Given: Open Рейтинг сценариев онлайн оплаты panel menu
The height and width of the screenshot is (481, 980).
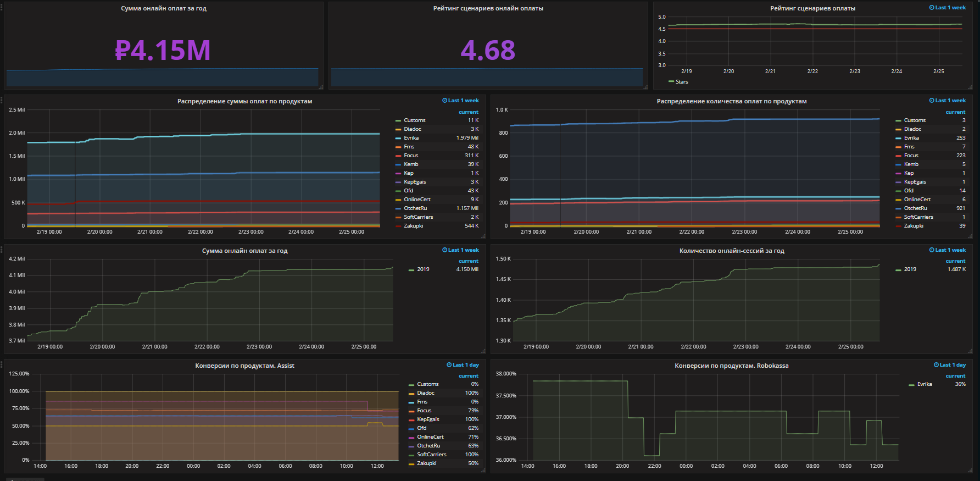Looking at the screenshot, I should click(488, 8).
